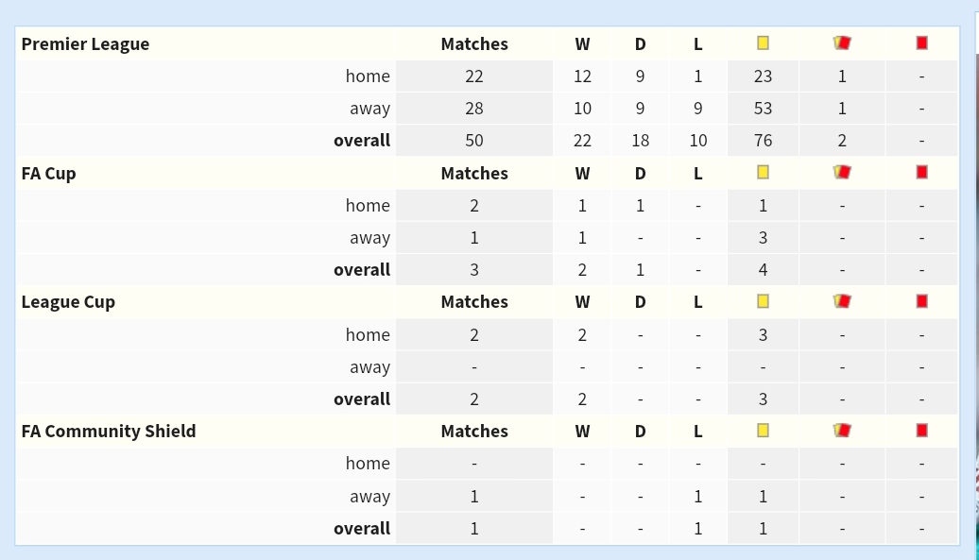Click the League Cup second-yellow card icon

(x=842, y=301)
